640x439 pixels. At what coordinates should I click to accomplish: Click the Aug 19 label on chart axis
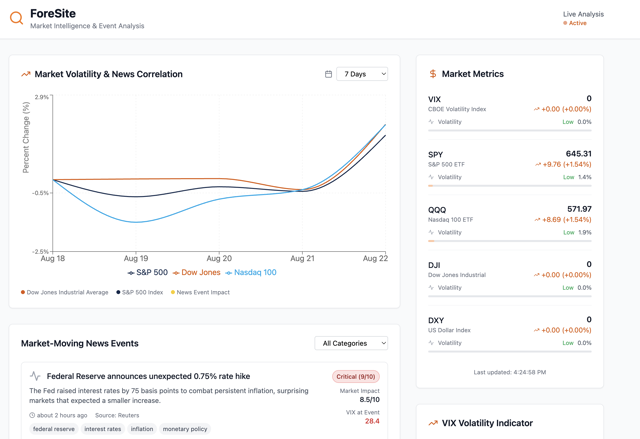click(x=136, y=259)
